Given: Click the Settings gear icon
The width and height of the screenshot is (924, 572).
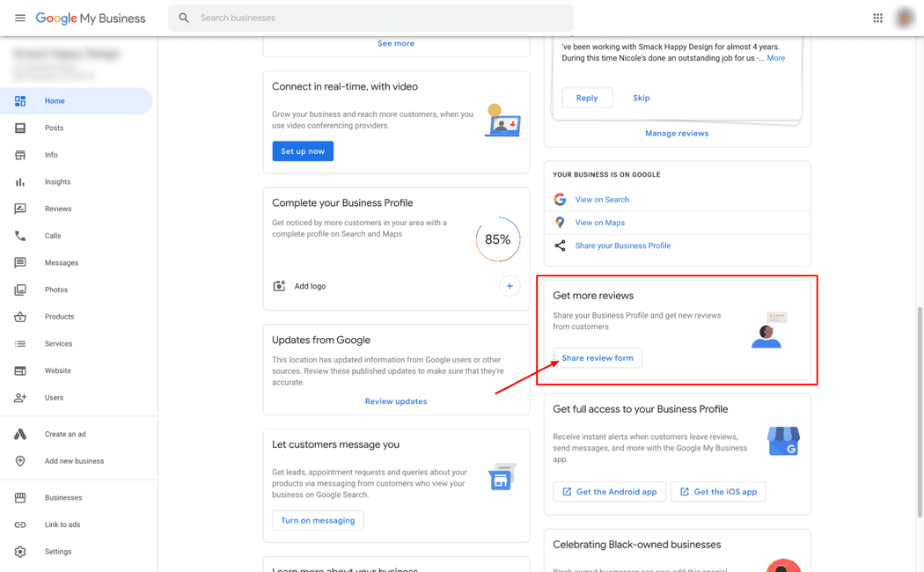Looking at the screenshot, I should click(x=20, y=552).
